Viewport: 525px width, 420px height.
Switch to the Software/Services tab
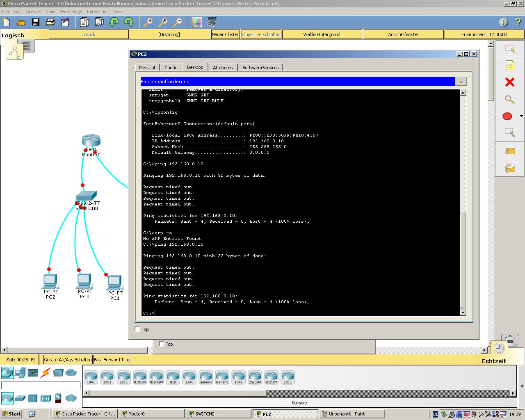(x=260, y=68)
